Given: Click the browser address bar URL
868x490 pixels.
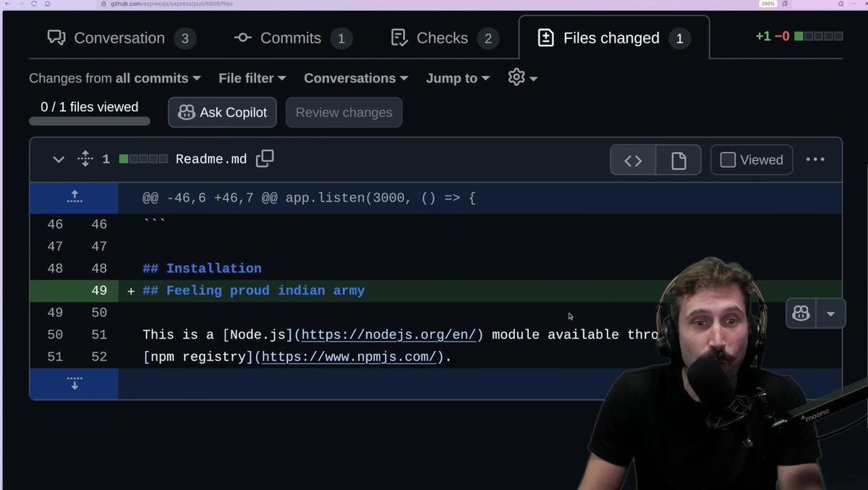Looking at the screenshot, I should 172,4.
